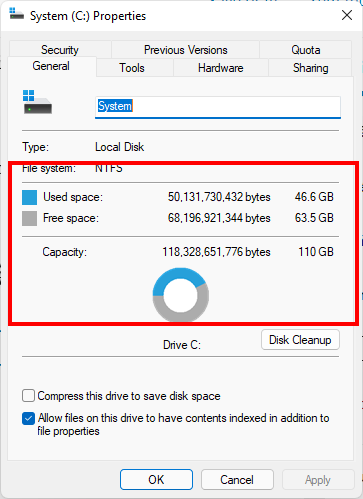363x499 pixels.
Task: Select the General tab
Action: pyautogui.click(x=51, y=66)
